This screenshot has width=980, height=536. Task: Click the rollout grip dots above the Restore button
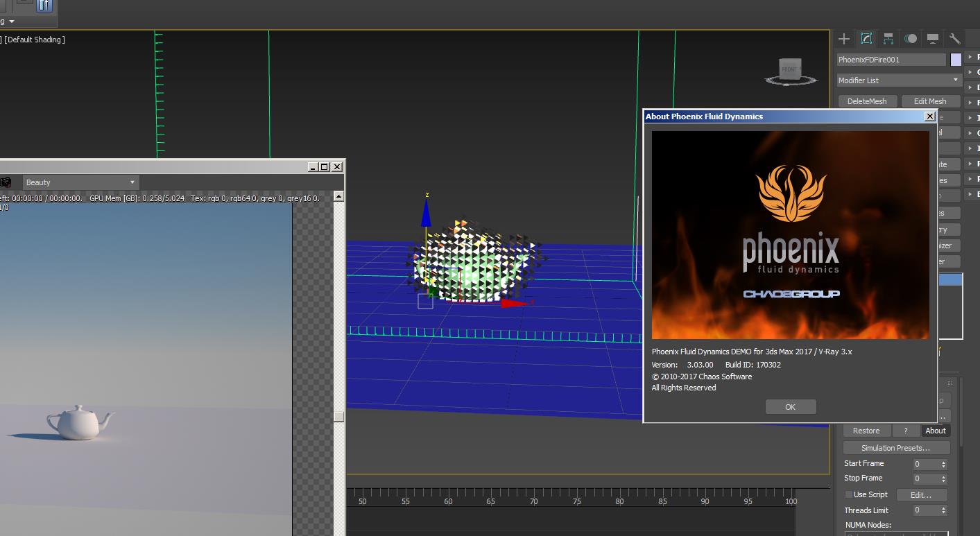tap(949, 383)
